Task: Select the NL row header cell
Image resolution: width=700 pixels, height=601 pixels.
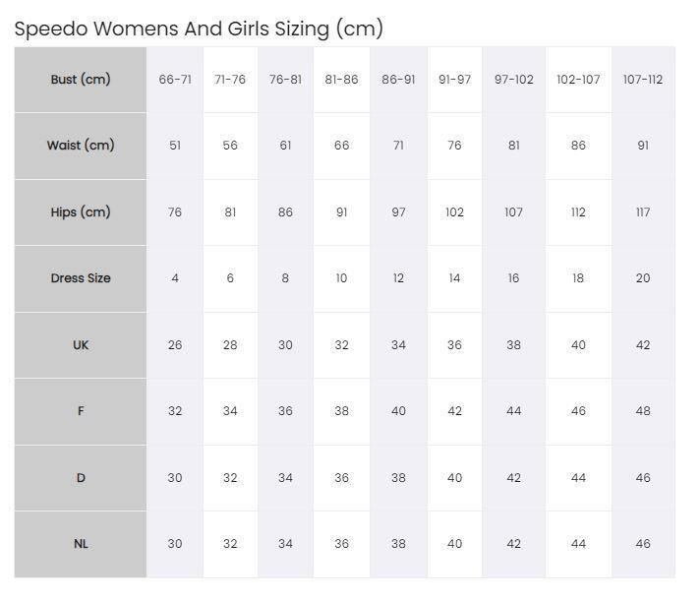Action: 81,544
